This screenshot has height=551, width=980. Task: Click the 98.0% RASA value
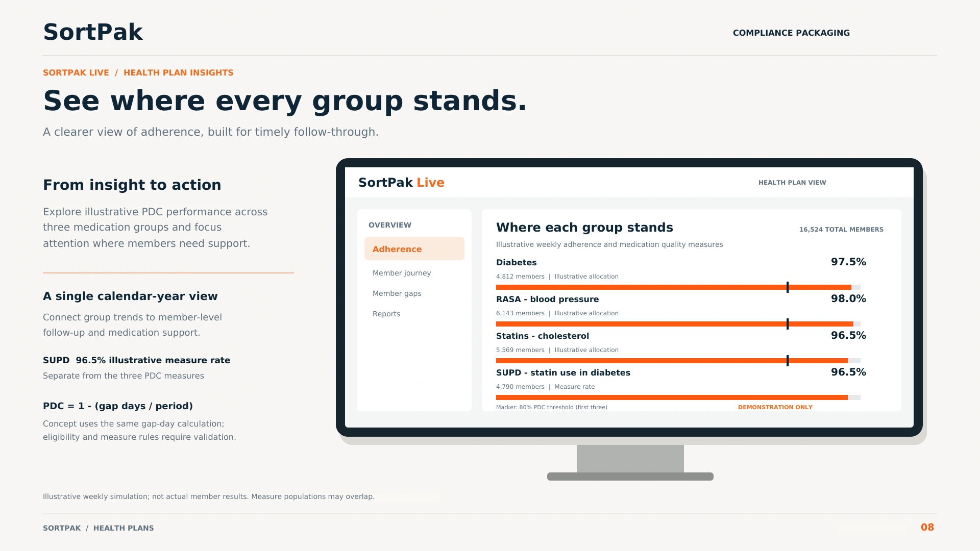[848, 298]
